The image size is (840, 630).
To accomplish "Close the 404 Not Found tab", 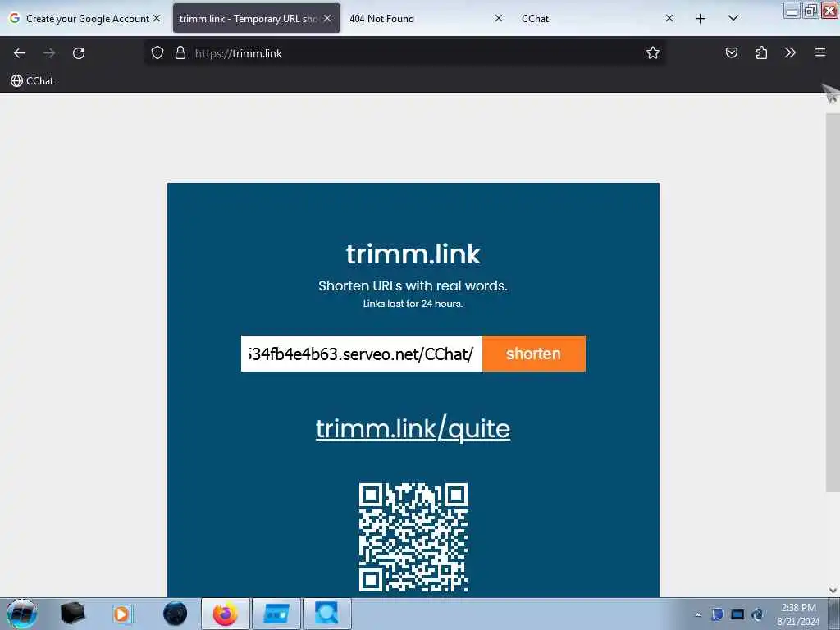I will pyautogui.click(x=498, y=18).
